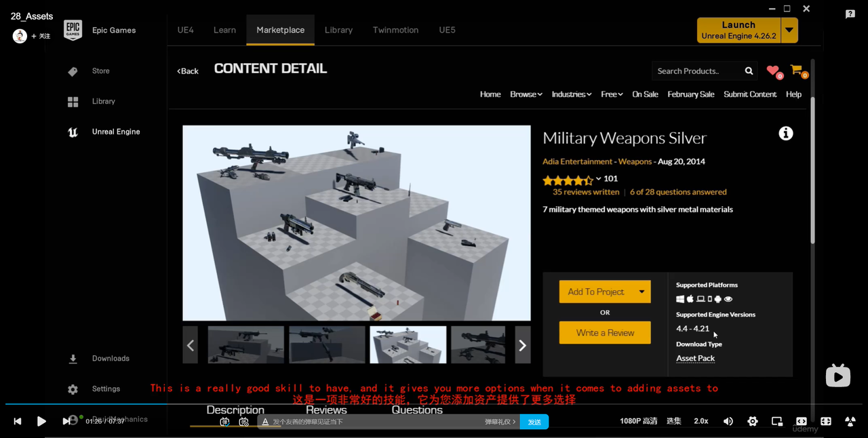Screen dimensions: 868x438
Task: Go back with the Back link
Action: click(188, 71)
